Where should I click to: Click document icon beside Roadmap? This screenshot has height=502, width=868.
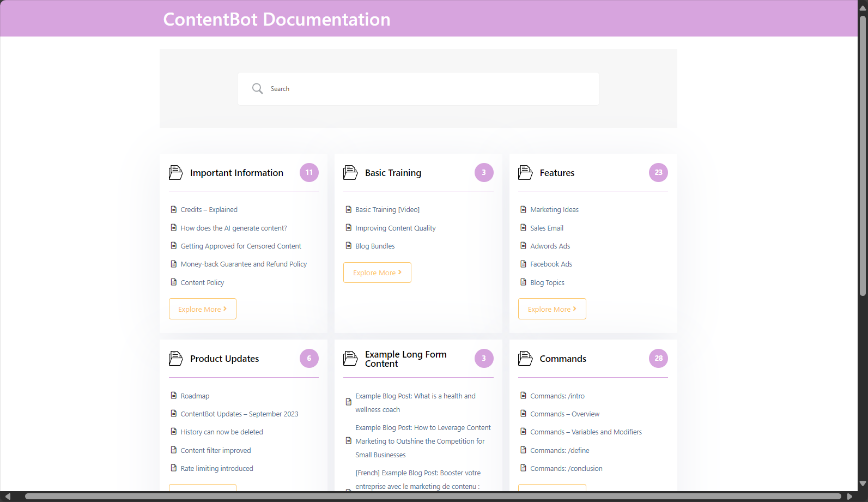174,395
